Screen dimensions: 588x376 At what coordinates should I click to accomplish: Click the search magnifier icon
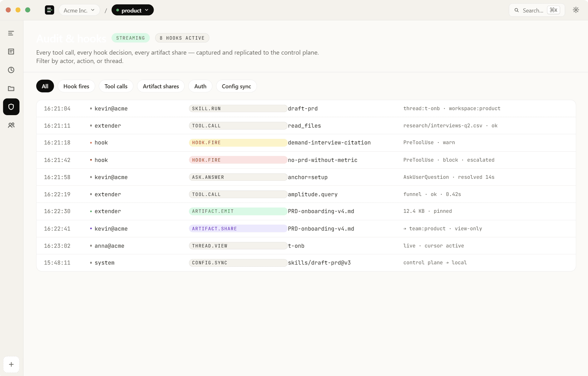coord(517,10)
